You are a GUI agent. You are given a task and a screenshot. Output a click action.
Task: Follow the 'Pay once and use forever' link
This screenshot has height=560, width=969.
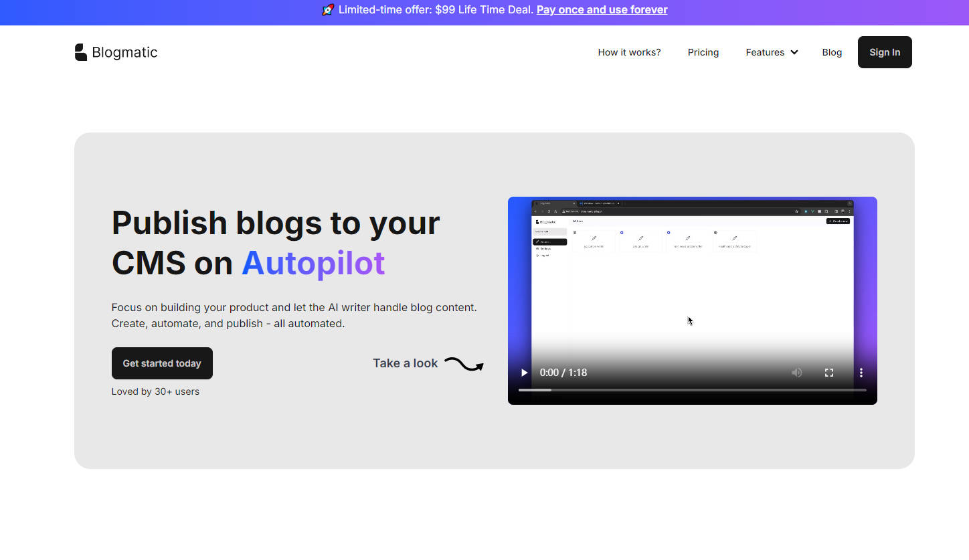point(602,9)
